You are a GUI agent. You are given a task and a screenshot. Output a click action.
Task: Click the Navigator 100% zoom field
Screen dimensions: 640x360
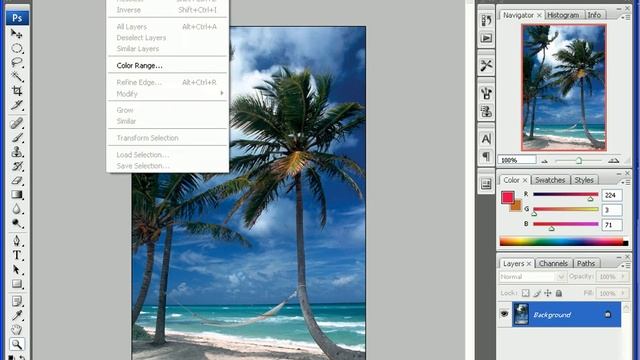517,160
